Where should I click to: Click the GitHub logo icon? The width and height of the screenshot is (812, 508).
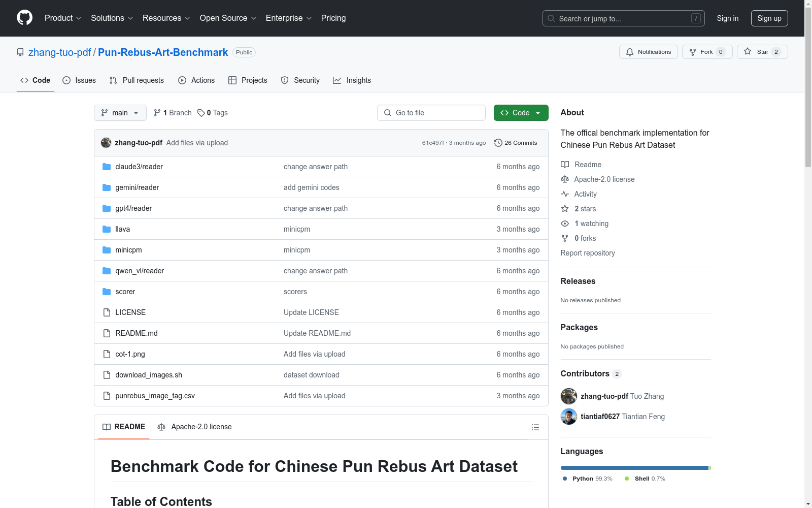pyautogui.click(x=24, y=18)
